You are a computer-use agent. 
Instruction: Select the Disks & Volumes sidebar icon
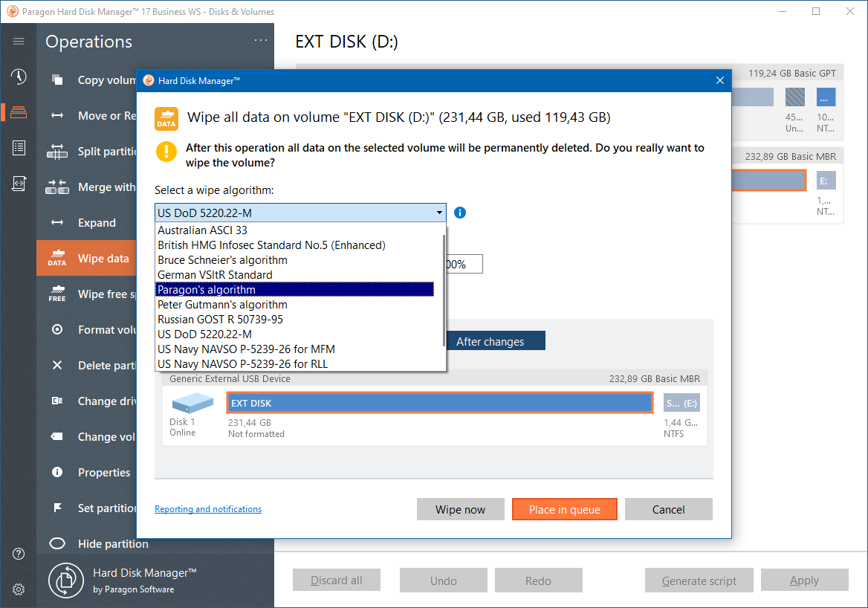19,111
